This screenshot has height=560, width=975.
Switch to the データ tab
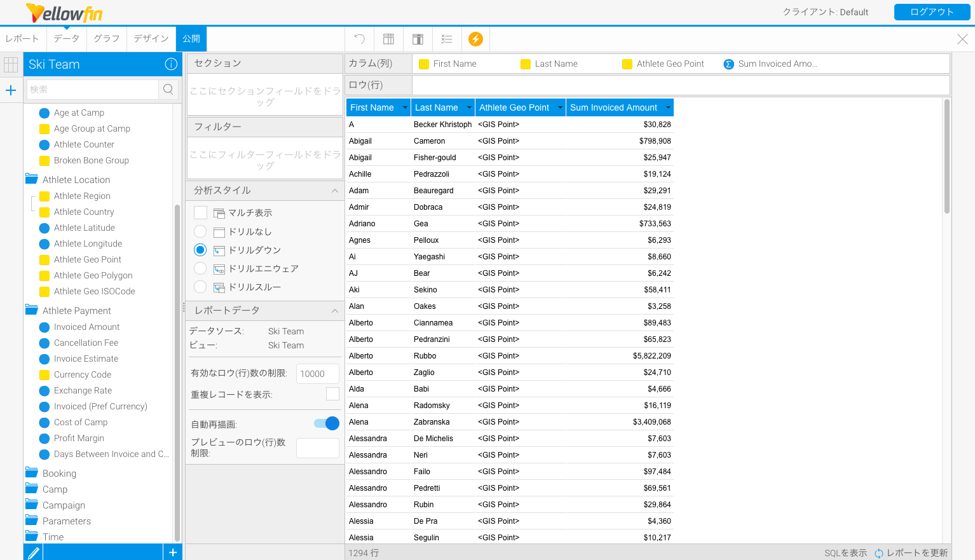click(x=66, y=39)
